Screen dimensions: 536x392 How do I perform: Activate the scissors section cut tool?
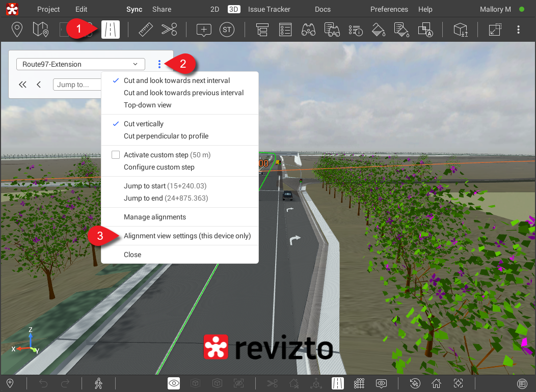click(x=169, y=30)
